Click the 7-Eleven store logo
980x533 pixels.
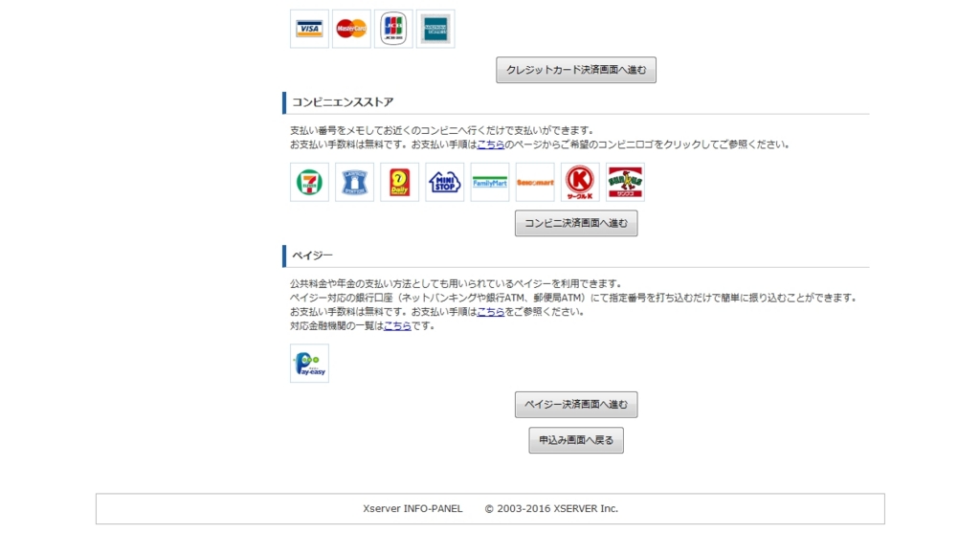tap(309, 183)
